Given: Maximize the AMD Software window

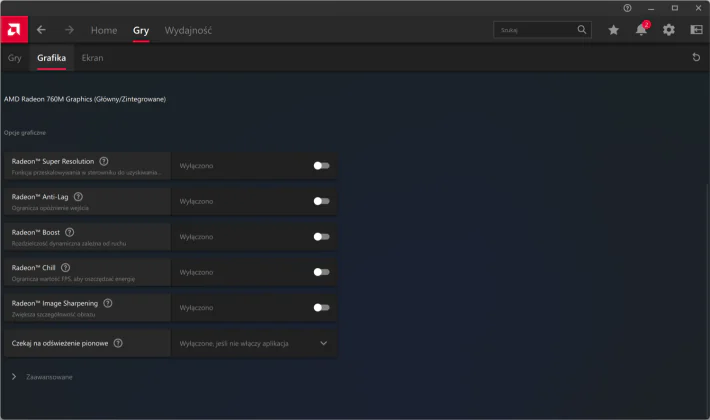Looking at the screenshot, I should (675, 8).
